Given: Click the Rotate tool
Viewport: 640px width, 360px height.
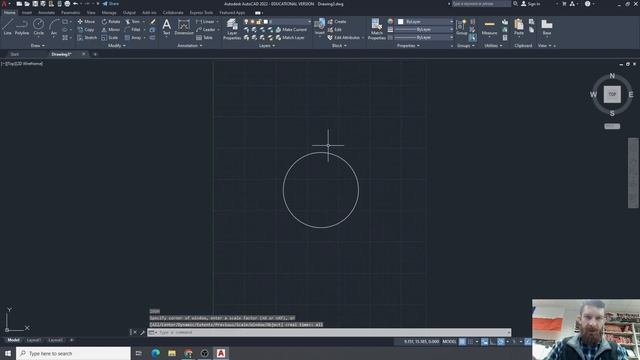Looking at the screenshot, I should coord(111,21).
